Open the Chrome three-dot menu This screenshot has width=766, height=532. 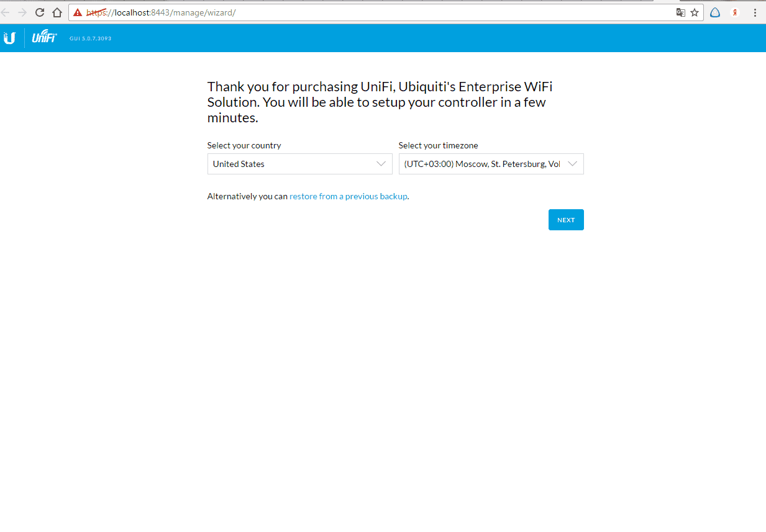[755, 12]
